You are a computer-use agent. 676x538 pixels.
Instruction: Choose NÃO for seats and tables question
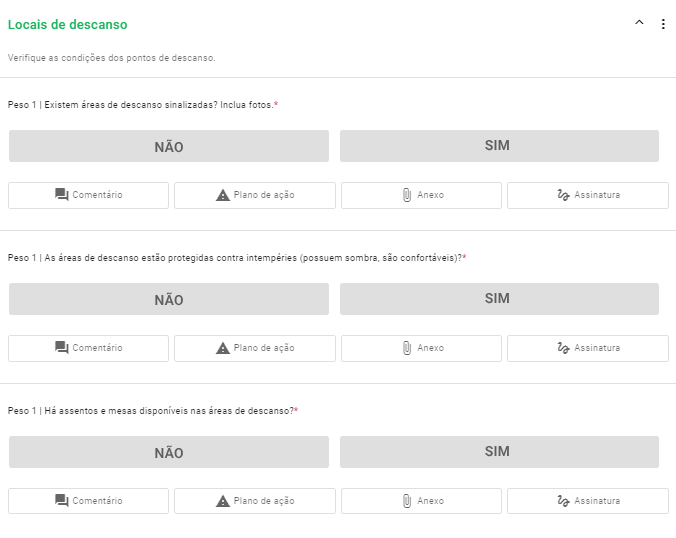click(x=169, y=452)
